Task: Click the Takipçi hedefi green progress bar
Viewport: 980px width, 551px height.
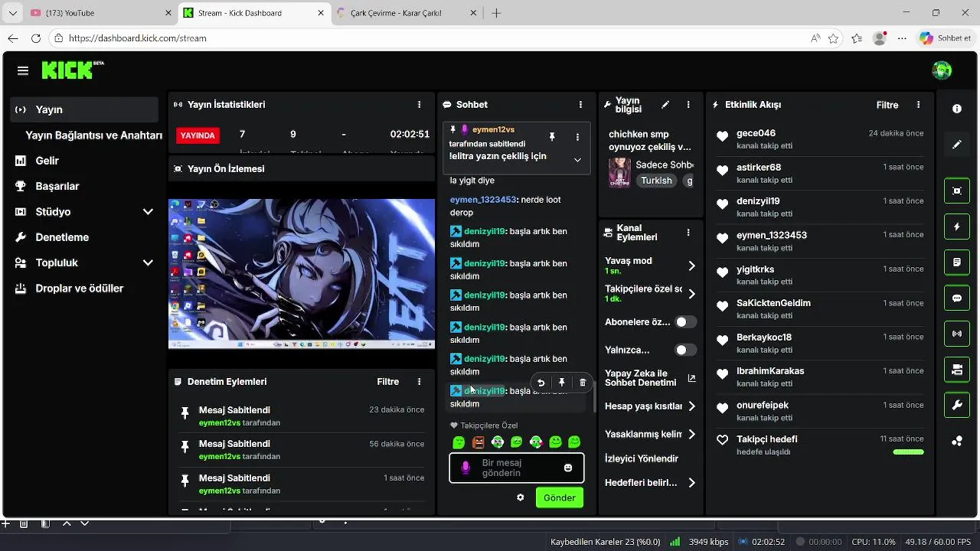Action: click(x=908, y=452)
